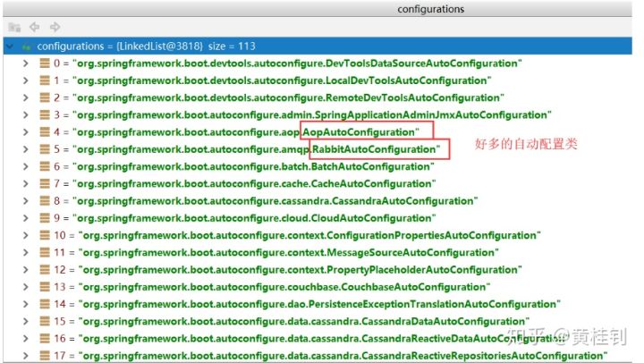This screenshot has width=644, height=363.
Task: Click the element icon of entry 1
Action: pos(45,80)
